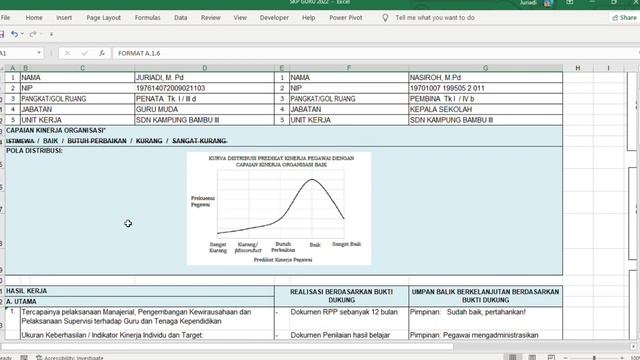Click the Undo arrow in quick access toolbar
Image resolution: width=640 pixels, height=360 pixels.
point(14,34)
